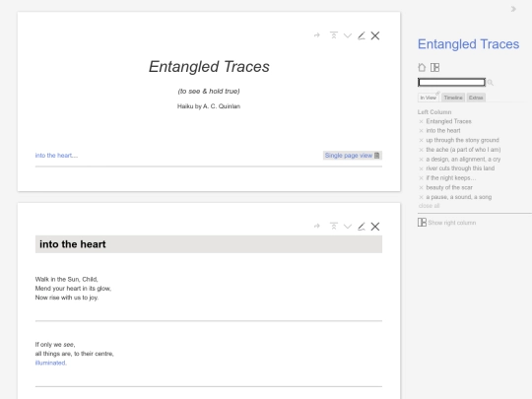532x399 pixels.
Task: Edit the Entangled Traces tiddler
Action: tap(362, 35)
